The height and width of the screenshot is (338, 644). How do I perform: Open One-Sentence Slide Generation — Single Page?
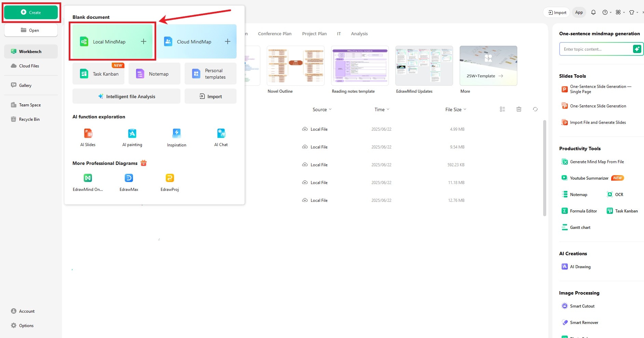(597, 89)
